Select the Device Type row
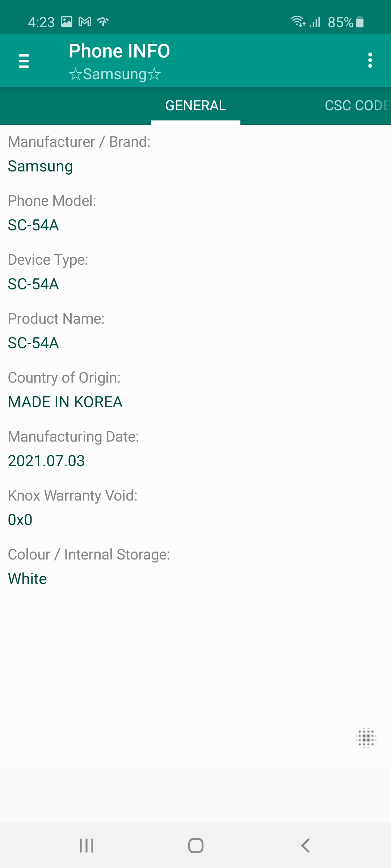 tap(195, 272)
